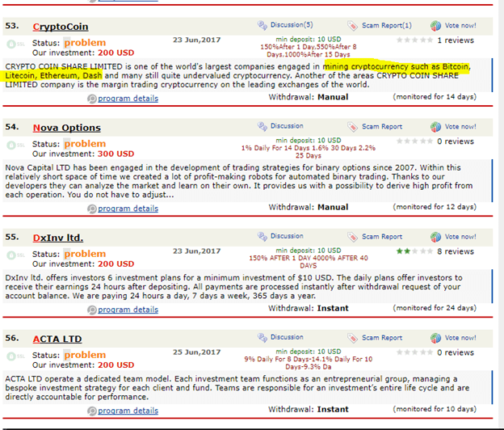Click ACTA LTD scam report tag icon
This screenshot has width=504, height=430.
click(352, 338)
